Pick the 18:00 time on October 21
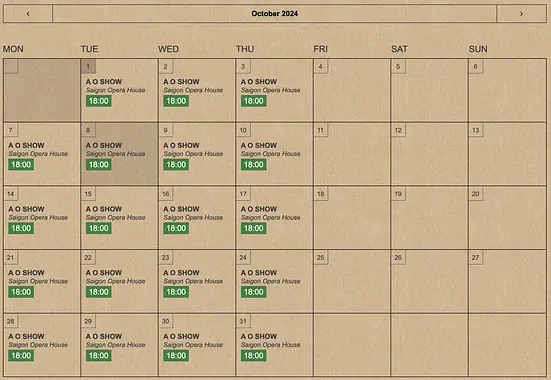Screen dimensions: 551x380 21,292
